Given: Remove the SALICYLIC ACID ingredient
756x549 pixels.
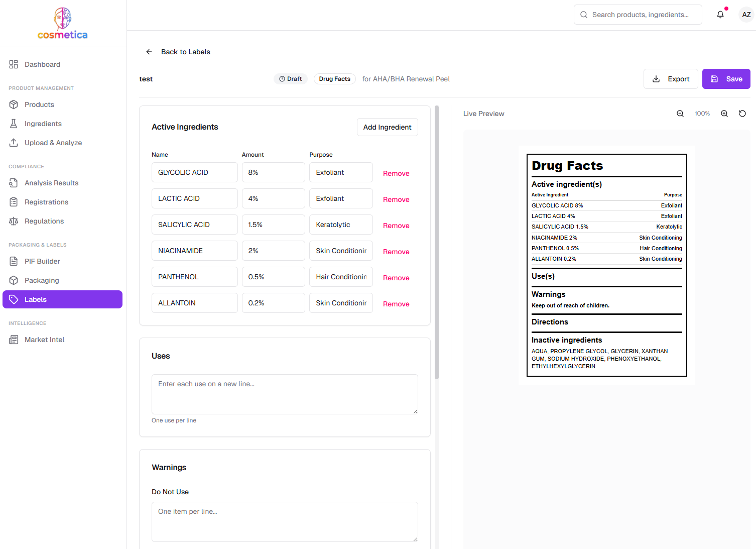Looking at the screenshot, I should pyautogui.click(x=396, y=226).
